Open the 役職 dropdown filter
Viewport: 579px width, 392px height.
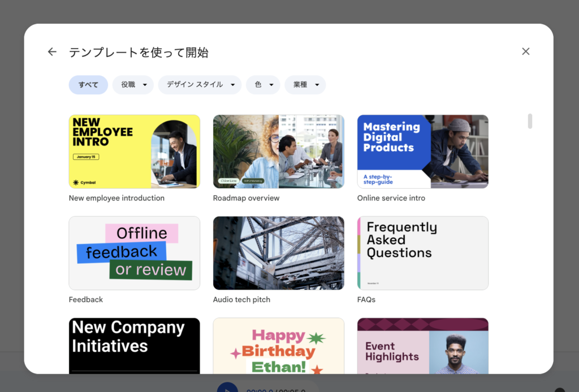tap(133, 85)
